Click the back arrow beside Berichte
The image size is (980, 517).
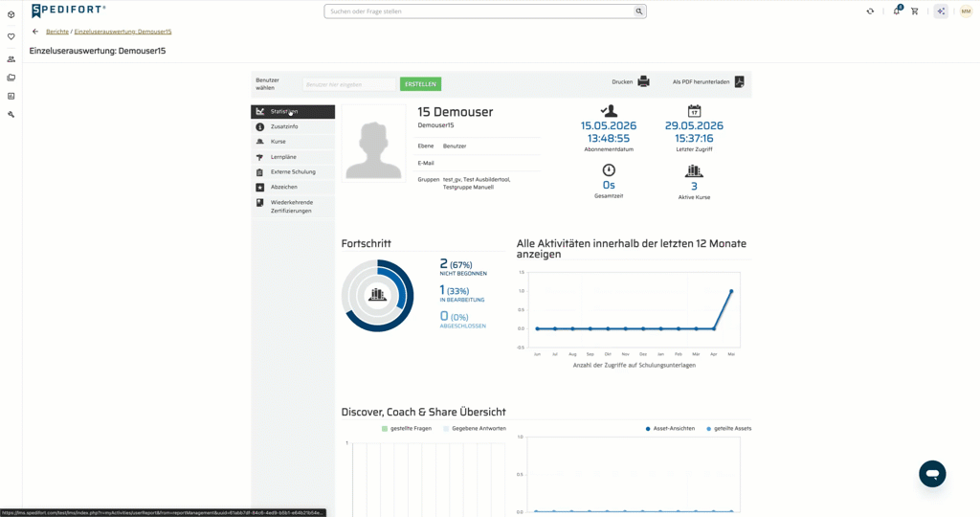(x=35, y=32)
